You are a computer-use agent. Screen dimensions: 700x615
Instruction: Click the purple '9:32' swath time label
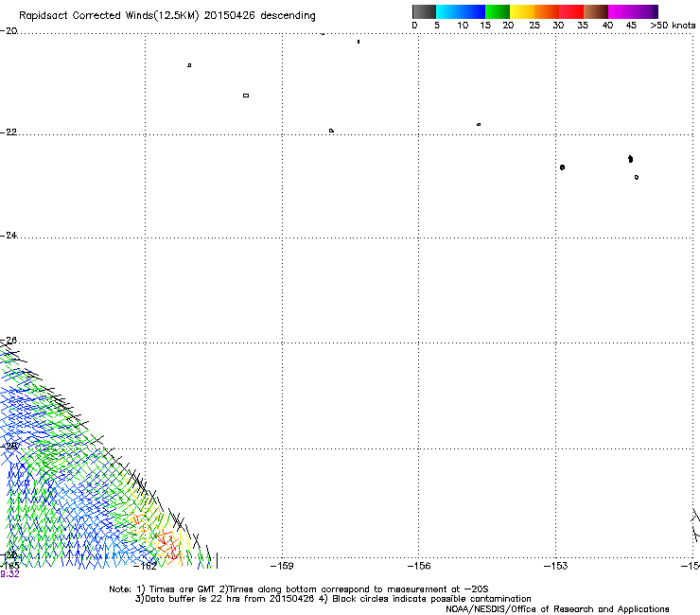[x=9, y=574]
